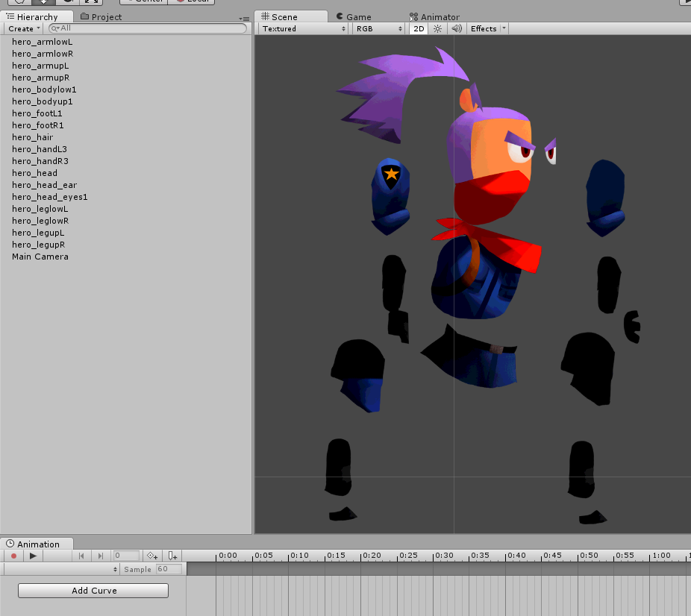Switch to the Hierarchy tab
Screen dimensions: 691x616
tap(37, 16)
